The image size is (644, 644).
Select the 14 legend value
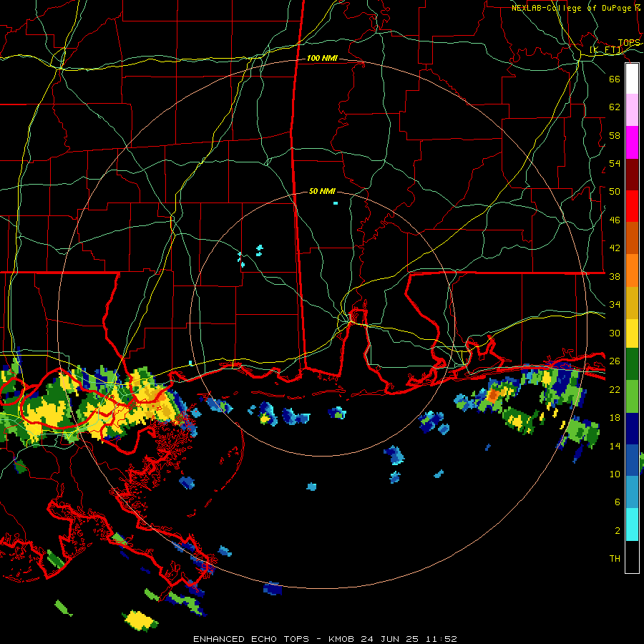615,446
